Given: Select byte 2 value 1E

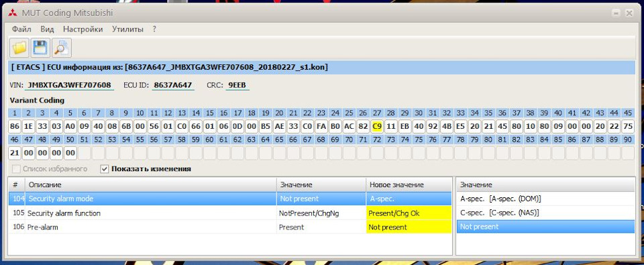Looking at the screenshot, I should pyautogui.click(x=28, y=127).
